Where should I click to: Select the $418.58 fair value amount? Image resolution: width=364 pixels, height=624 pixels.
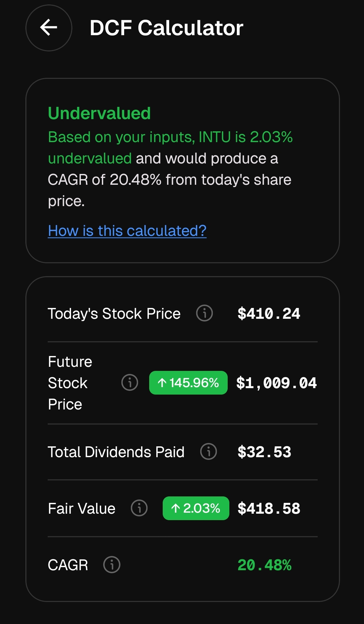click(x=269, y=508)
